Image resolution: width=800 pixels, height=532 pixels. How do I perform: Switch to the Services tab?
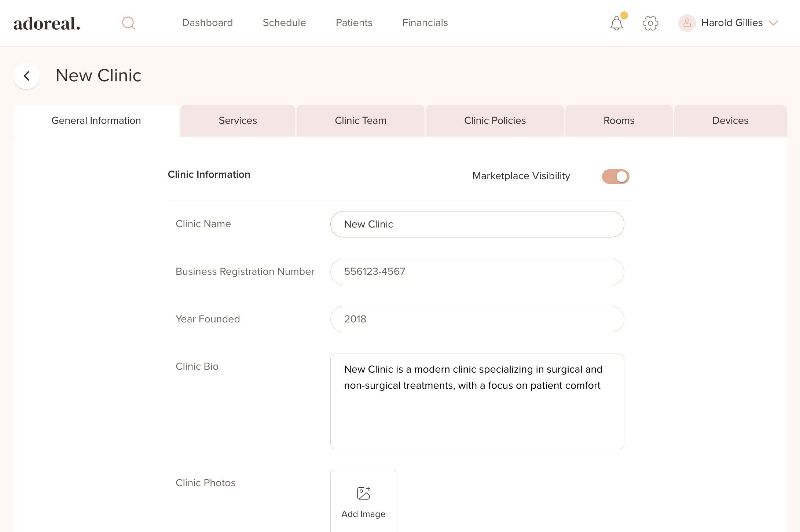tap(238, 121)
